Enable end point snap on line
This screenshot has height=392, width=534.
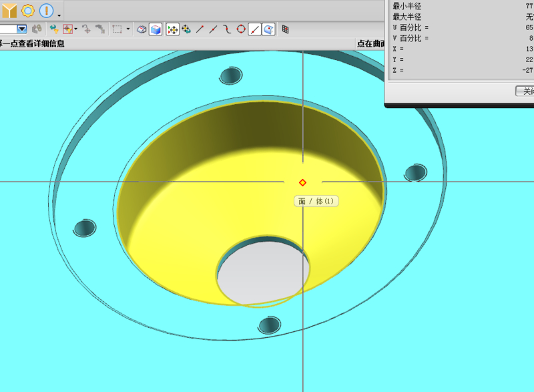[x=200, y=29]
